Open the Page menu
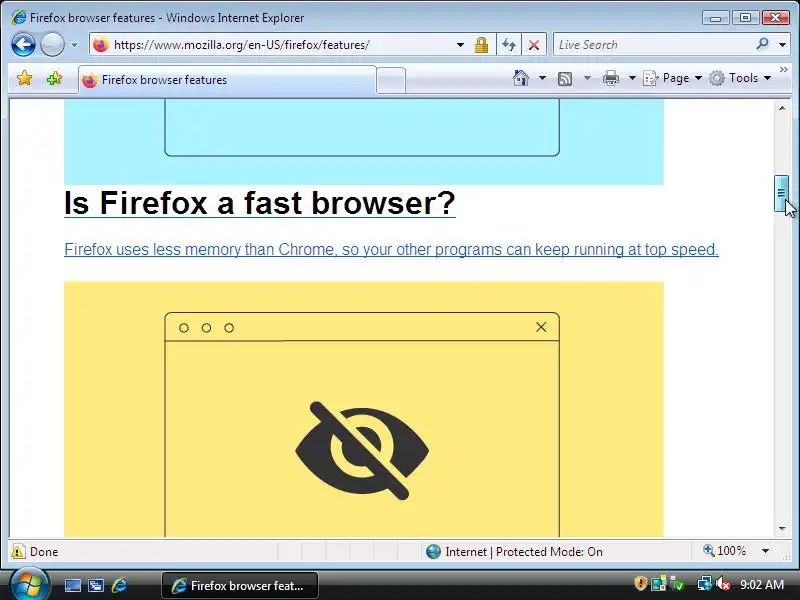Viewport: 800px width, 600px height. pos(672,78)
